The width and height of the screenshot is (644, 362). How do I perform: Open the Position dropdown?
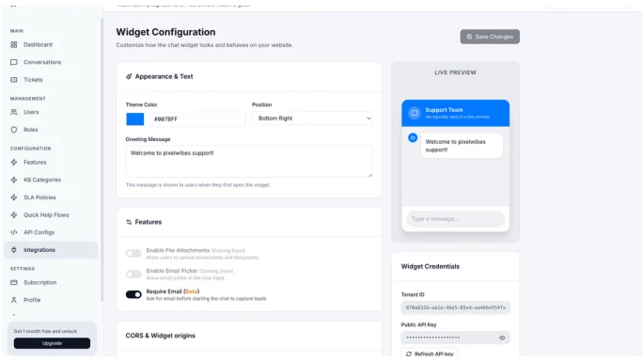[x=312, y=118]
